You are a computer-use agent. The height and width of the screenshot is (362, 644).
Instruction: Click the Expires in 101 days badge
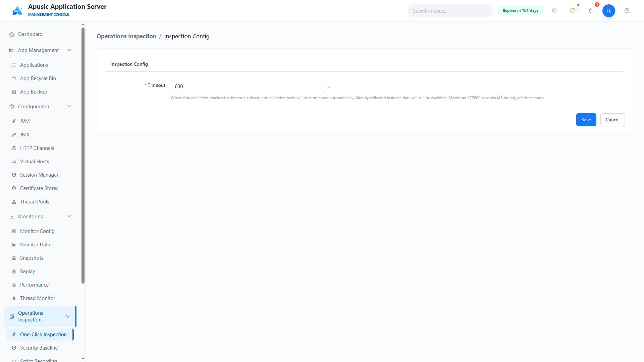tap(520, 11)
